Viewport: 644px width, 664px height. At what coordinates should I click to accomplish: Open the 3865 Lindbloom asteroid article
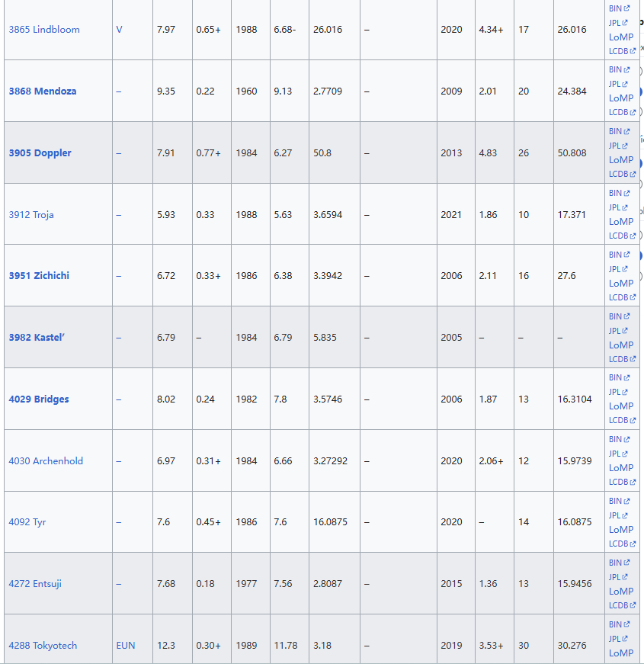pyautogui.click(x=44, y=30)
